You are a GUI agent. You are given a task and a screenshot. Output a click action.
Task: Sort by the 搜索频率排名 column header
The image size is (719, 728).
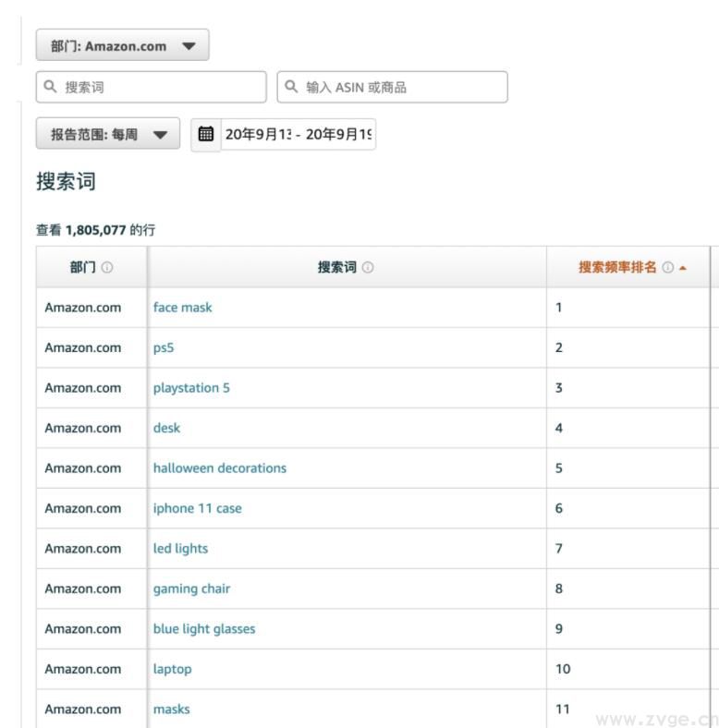617,268
